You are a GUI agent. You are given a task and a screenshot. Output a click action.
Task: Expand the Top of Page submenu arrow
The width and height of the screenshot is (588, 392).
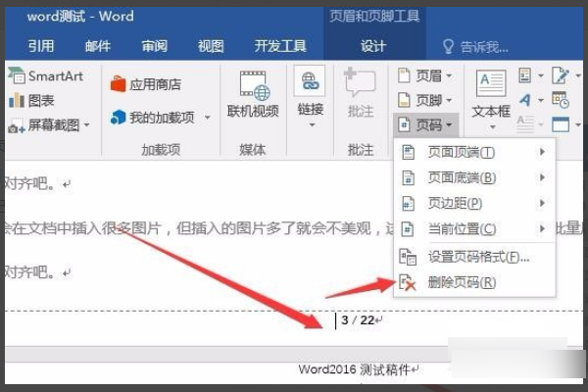click(542, 152)
